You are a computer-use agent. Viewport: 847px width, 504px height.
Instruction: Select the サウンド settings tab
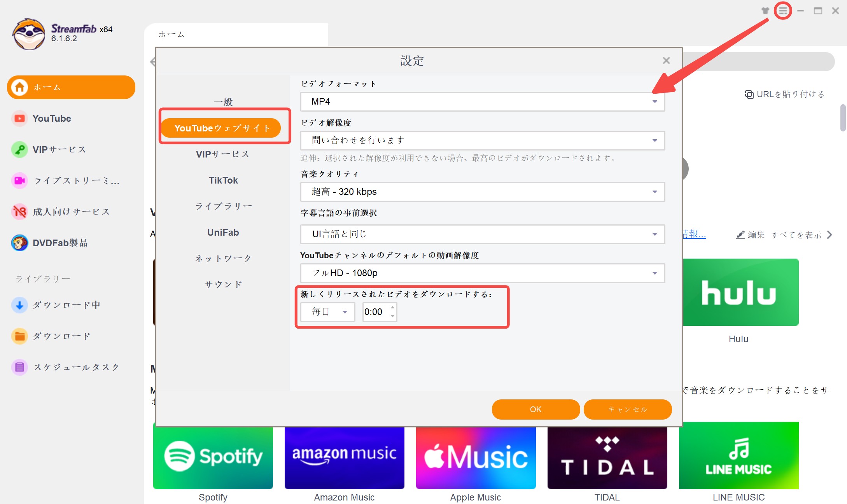[x=223, y=284]
